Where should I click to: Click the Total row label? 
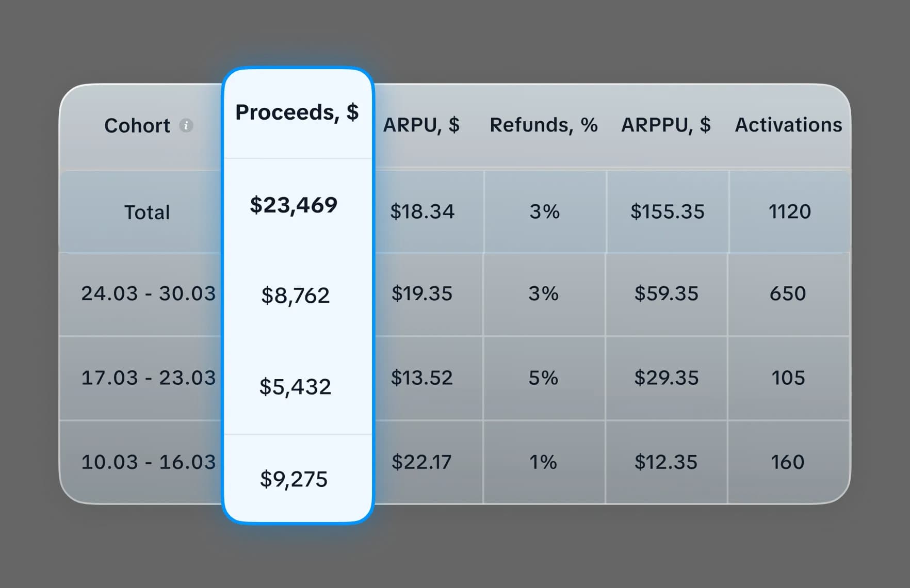pyautogui.click(x=147, y=211)
